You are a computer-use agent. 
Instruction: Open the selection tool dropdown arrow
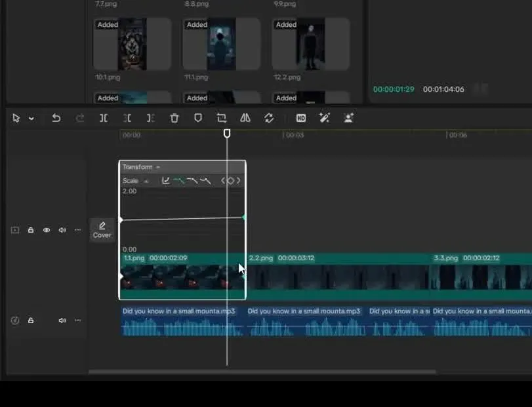pos(31,119)
